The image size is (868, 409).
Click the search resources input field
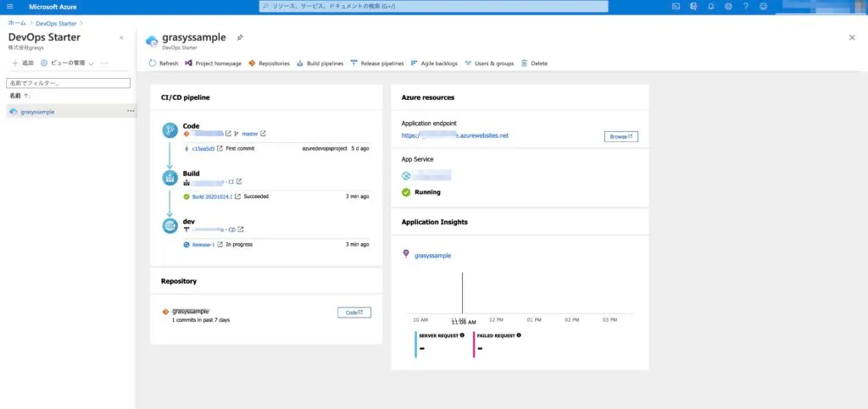(433, 7)
